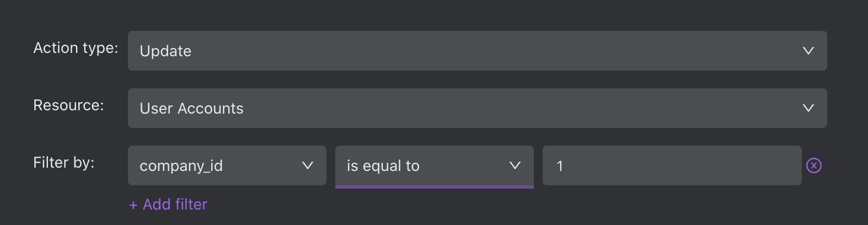868x225 pixels.
Task: Click the chevron beside "is equal to"
Action: click(515, 165)
